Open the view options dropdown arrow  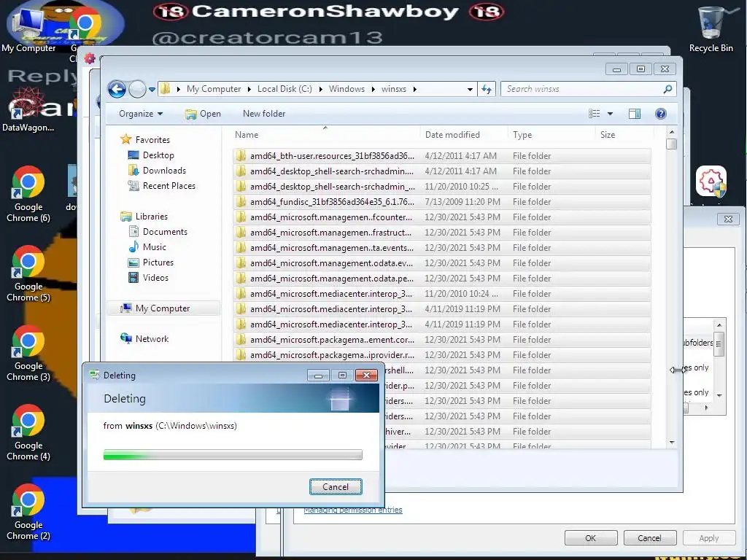(x=611, y=114)
